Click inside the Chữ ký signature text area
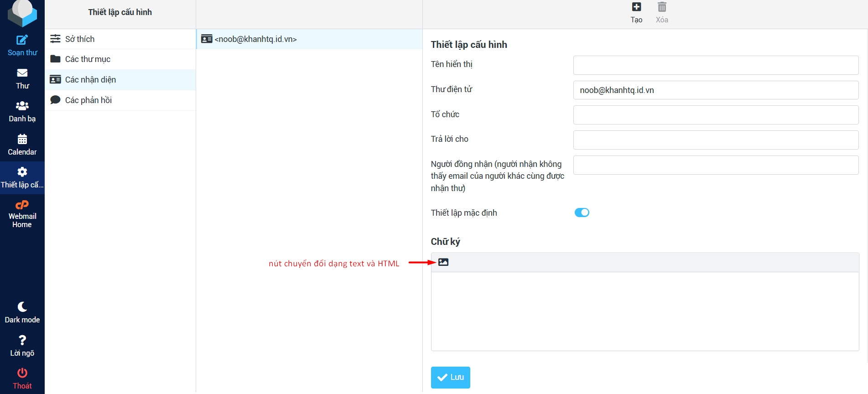The image size is (868, 394). (645, 311)
